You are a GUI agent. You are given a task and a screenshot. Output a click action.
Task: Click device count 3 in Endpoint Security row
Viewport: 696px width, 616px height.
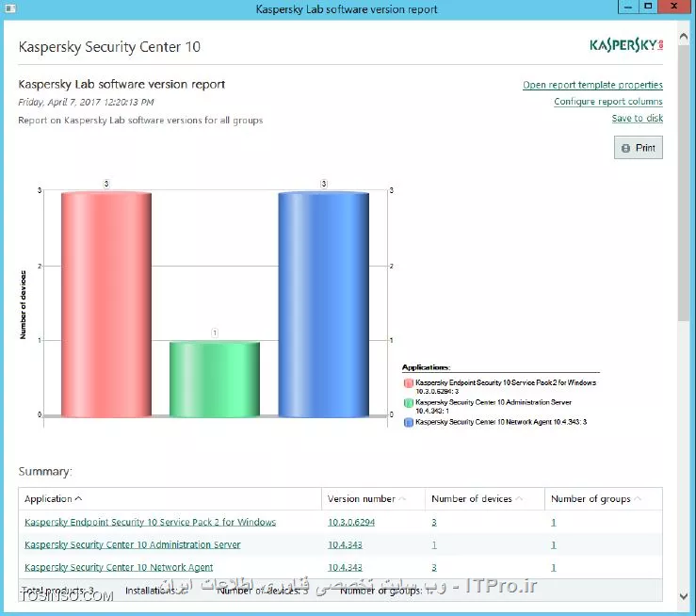pyautogui.click(x=434, y=523)
